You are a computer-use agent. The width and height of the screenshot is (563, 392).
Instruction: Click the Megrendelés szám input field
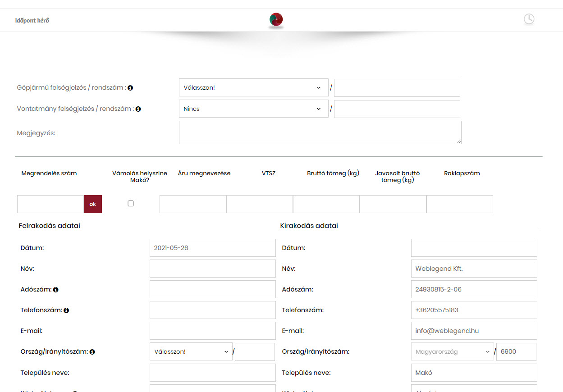[x=50, y=204]
